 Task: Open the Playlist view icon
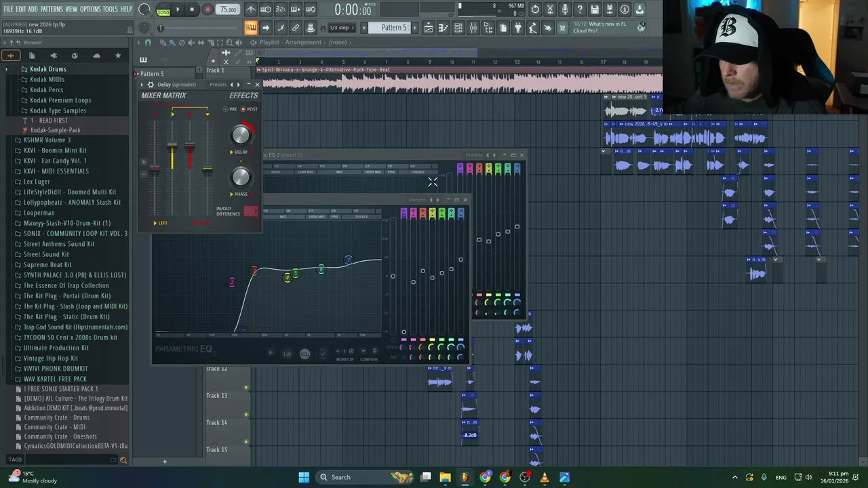[429, 28]
